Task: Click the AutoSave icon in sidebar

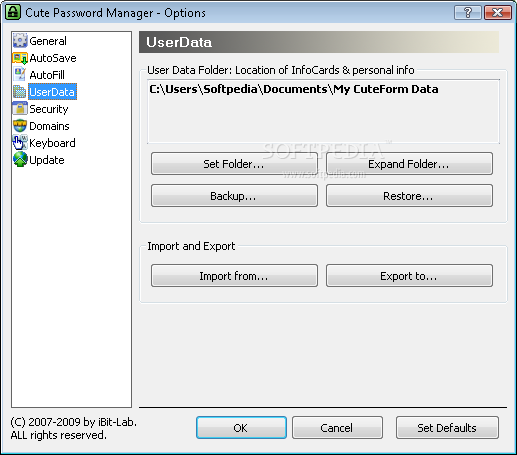Action: 20,58
